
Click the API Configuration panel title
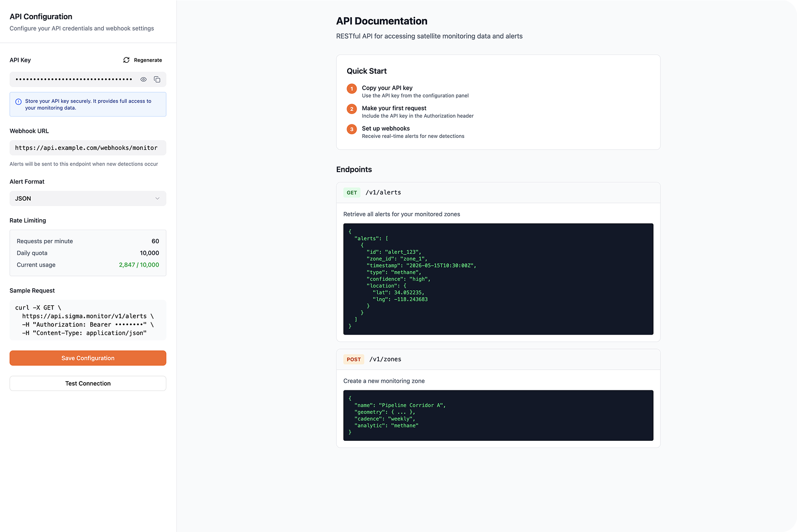(41, 17)
